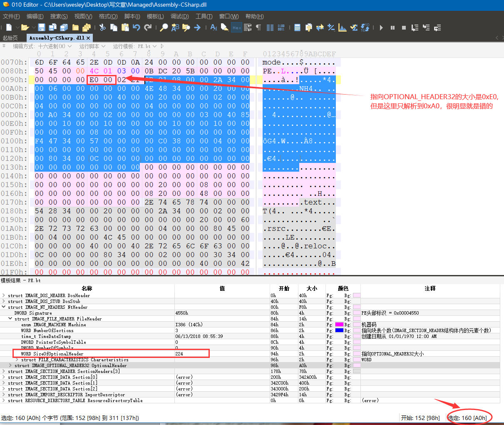Click the Pause debugger button
This screenshot has height=425, width=504.
[x=392, y=27]
